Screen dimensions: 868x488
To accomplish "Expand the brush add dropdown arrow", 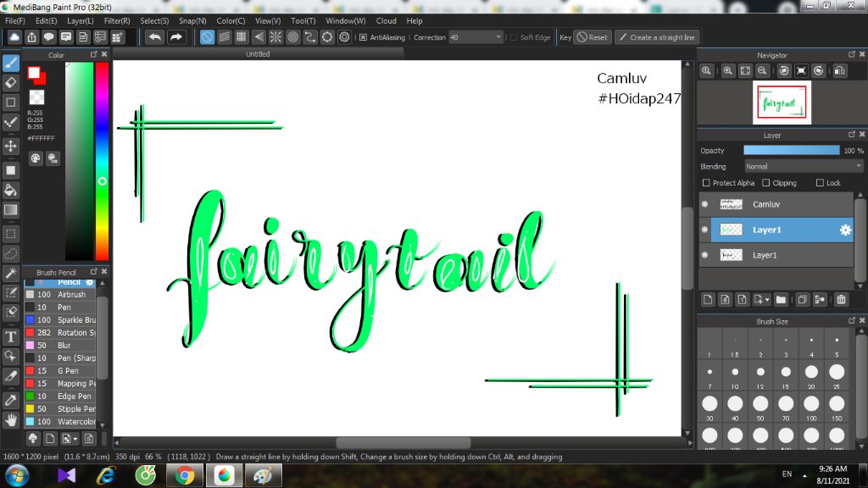I will click(75, 439).
